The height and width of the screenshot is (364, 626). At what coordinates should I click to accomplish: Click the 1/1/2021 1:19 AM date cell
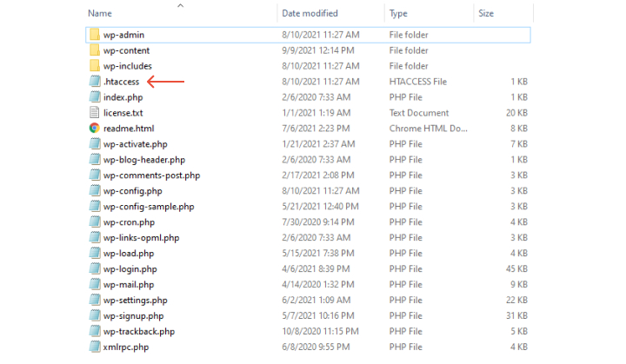pos(316,113)
